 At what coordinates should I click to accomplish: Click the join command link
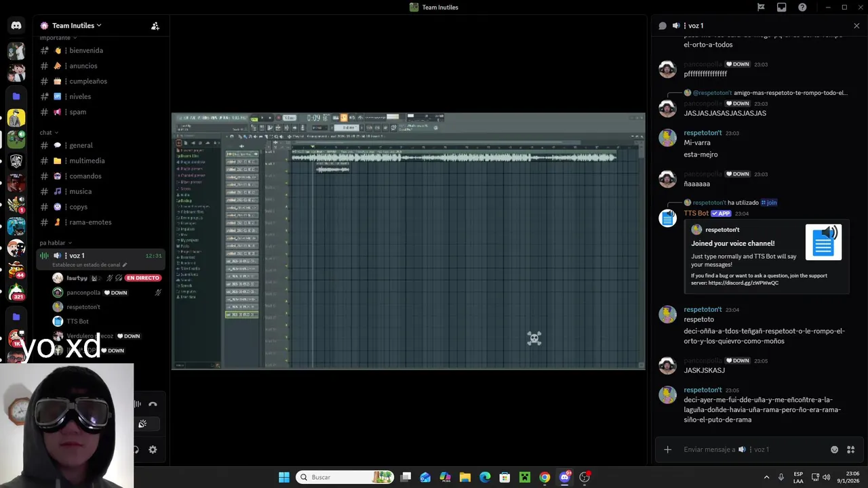pyautogui.click(x=769, y=203)
